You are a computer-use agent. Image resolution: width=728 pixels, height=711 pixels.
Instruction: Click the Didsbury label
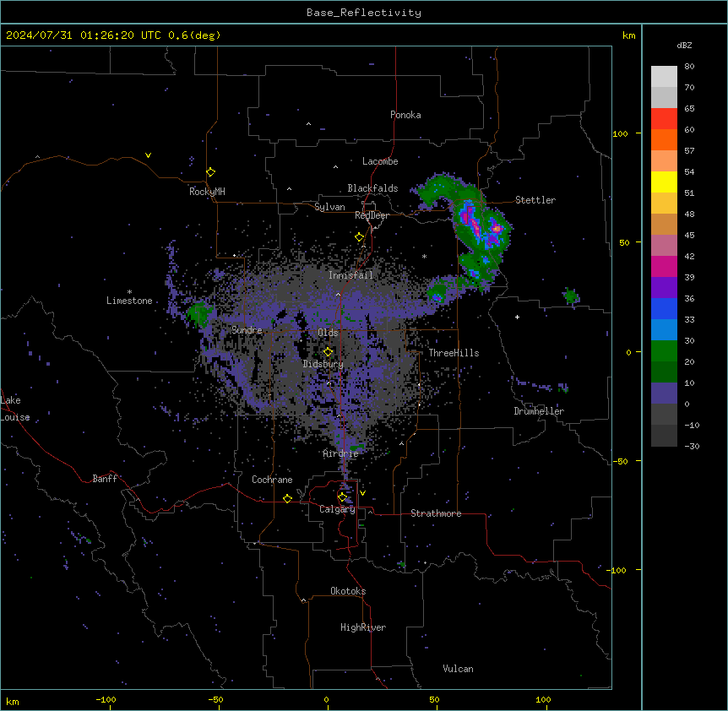click(323, 364)
